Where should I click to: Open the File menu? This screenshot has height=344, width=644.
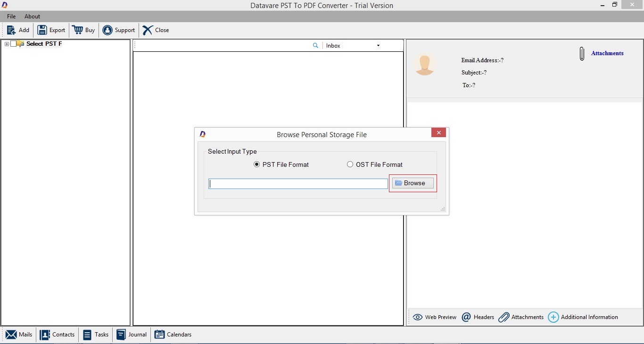point(11,16)
